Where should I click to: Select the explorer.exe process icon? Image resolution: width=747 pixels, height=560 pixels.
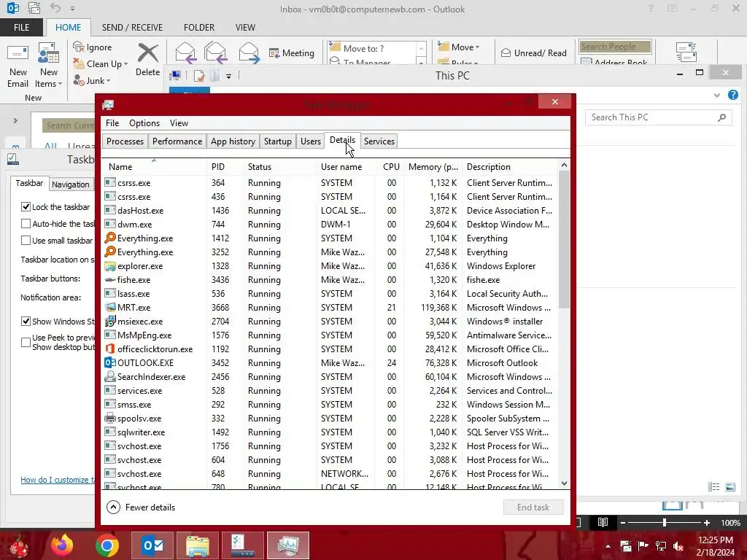[x=110, y=265]
